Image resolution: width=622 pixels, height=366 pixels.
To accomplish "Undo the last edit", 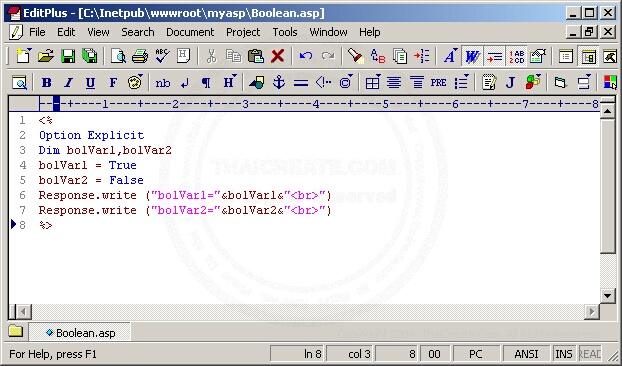I will 305,56.
